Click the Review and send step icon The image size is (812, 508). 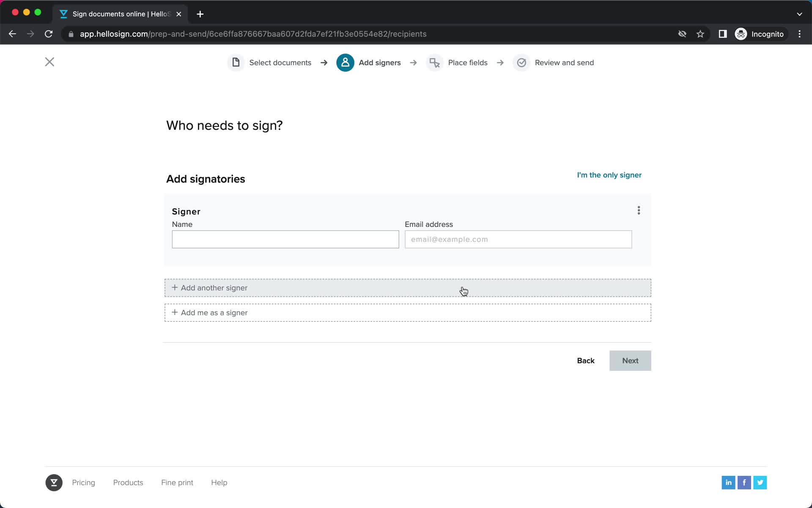tap(522, 63)
